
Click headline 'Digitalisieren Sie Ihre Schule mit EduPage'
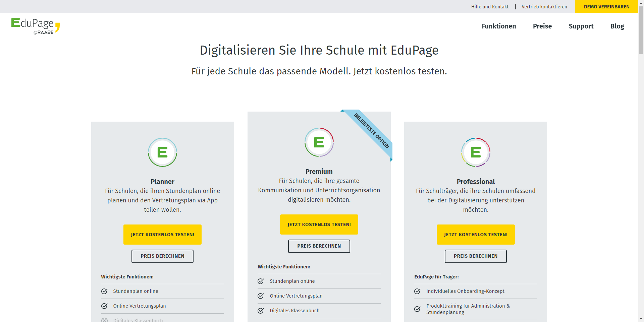tap(319, 50)
